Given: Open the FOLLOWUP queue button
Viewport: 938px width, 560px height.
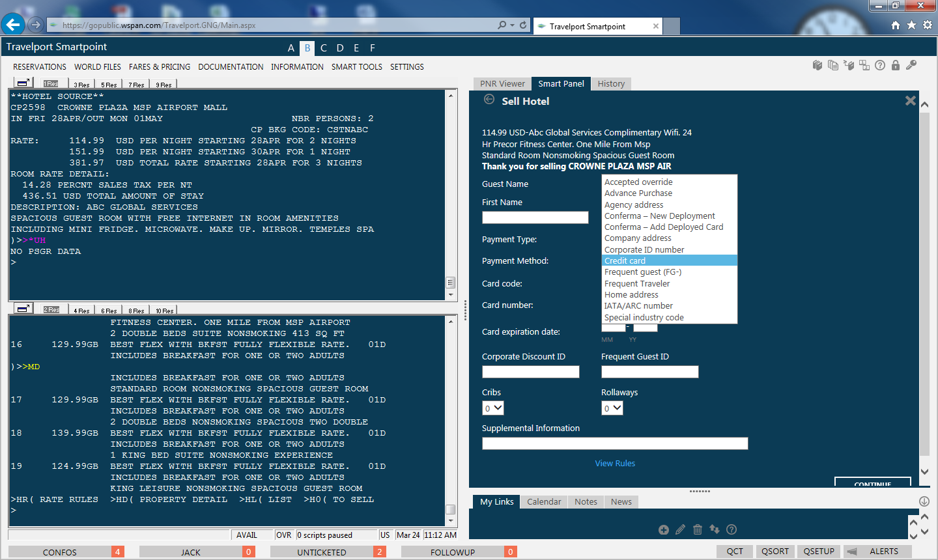Looking at the screenshot, I should coord(459,552).
